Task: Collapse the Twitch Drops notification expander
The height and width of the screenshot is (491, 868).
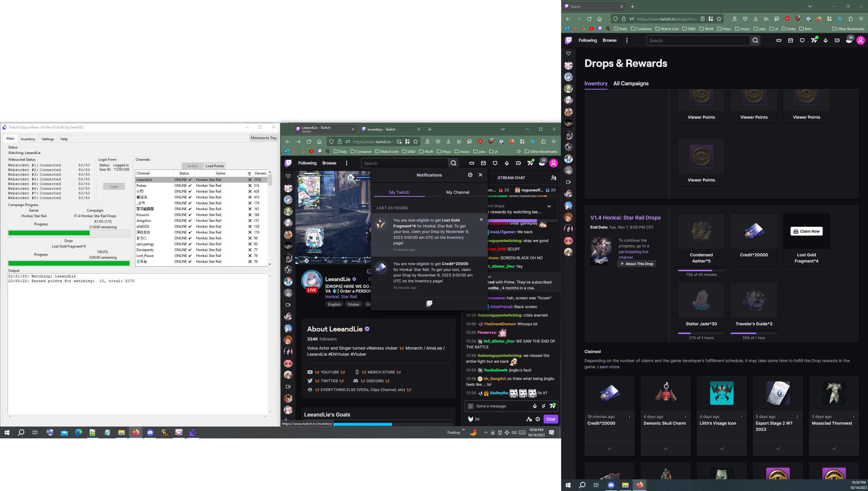Action: [x=549, y=206]
